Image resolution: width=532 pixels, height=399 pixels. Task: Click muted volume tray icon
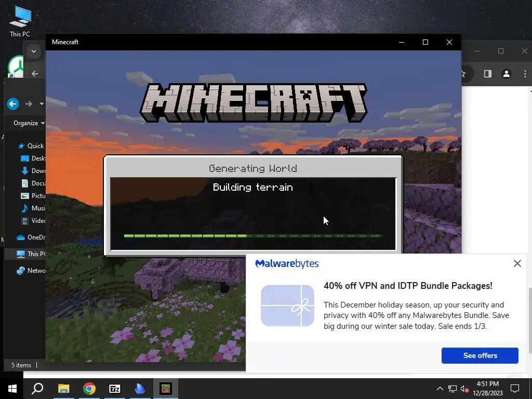point(465,389)
